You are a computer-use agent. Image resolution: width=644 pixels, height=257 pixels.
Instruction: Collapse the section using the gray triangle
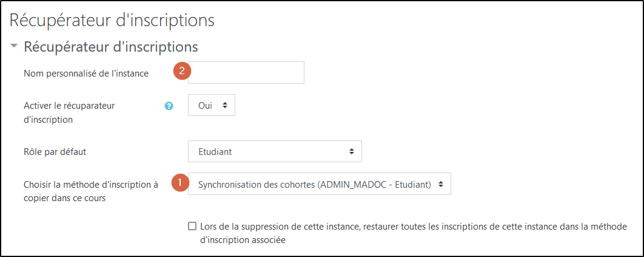pyautogui.click(x=14, y=46)
